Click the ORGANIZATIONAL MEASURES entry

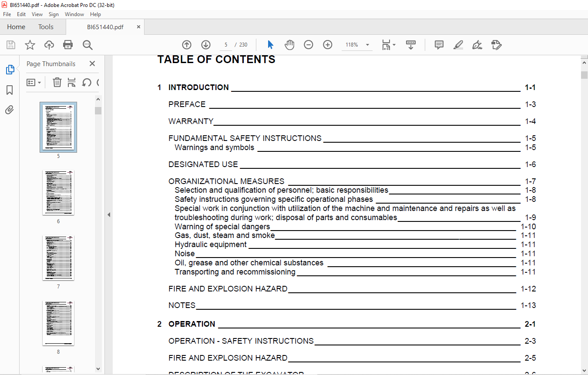pyautogui.click(x=352, y=181)
